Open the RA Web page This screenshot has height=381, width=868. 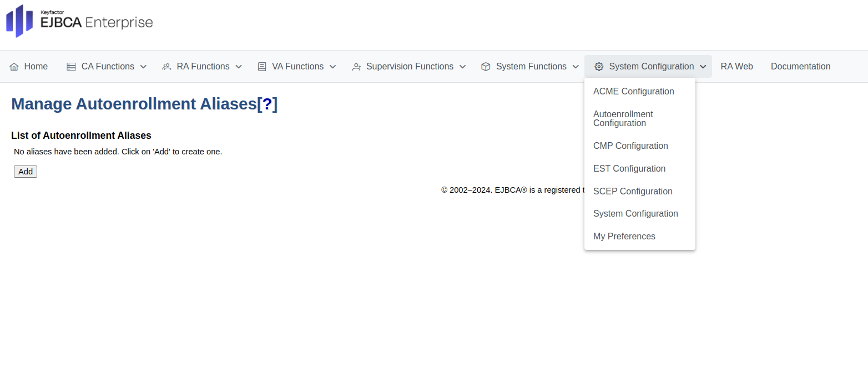[x=736, y=66]
